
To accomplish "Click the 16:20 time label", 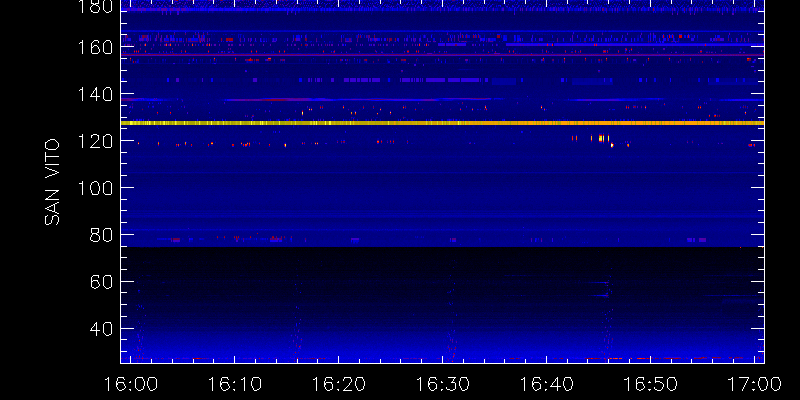I will 339,384.
